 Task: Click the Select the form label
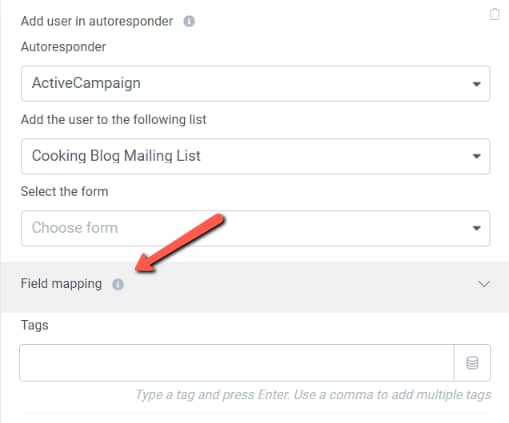coord(64,191)
